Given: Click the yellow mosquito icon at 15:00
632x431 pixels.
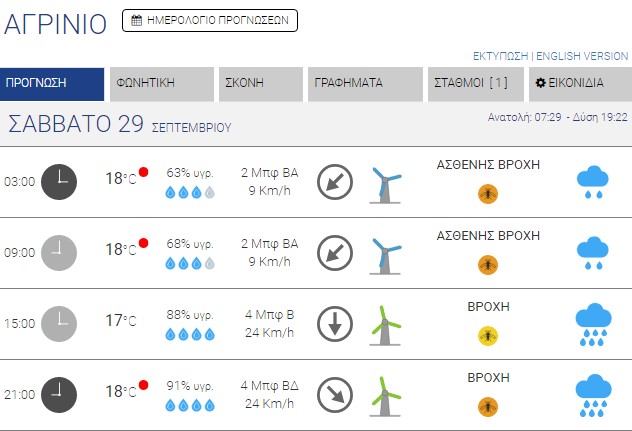Looking at the screenshot, I should click(x=488, y=335).
